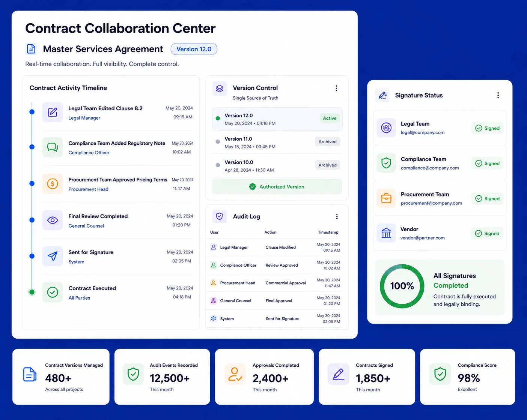Open the Version Control options menu

336,88
